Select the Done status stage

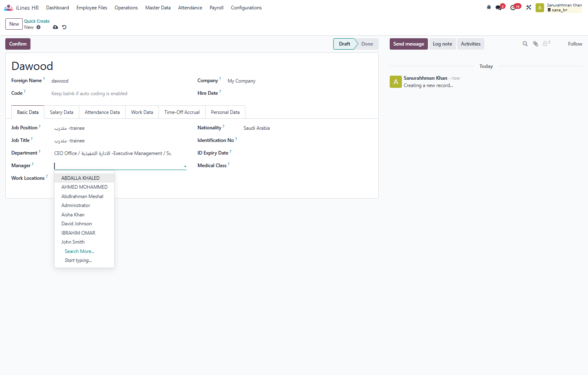pos(367,44)
